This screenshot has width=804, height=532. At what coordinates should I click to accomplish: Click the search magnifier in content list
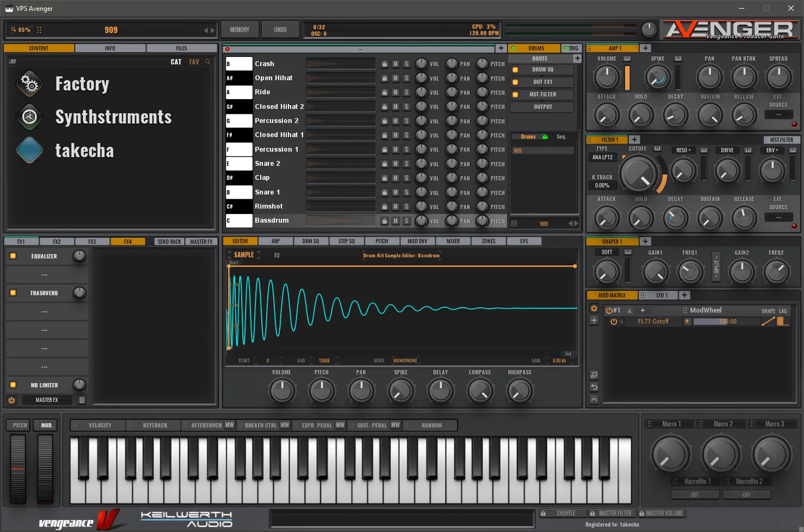pyautogui.click(x=208, y=62)
